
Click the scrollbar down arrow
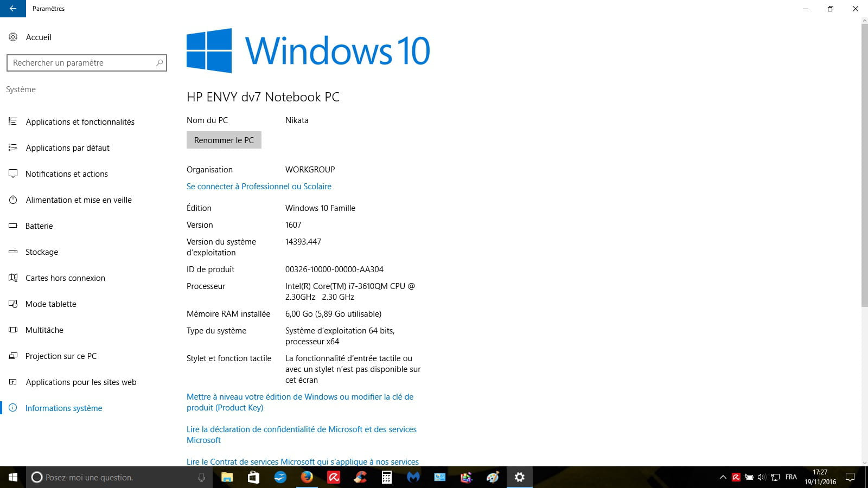coord(864,463)
